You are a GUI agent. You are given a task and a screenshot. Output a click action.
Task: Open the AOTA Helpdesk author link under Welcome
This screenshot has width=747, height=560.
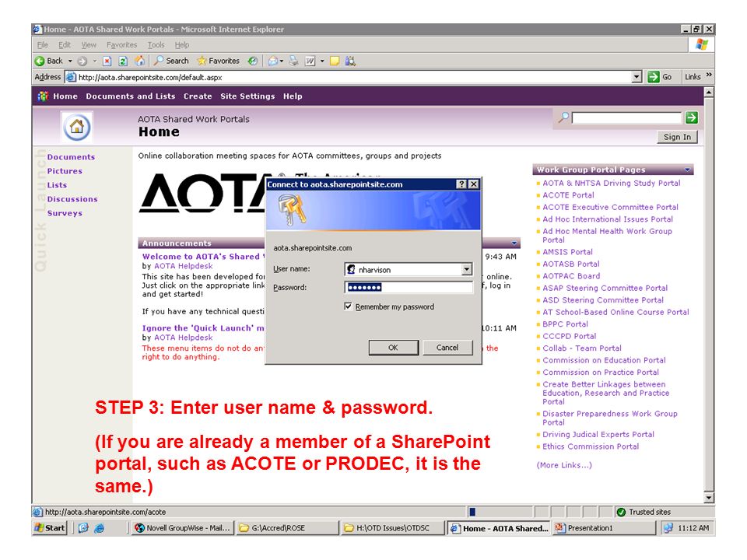coord(184,266)
